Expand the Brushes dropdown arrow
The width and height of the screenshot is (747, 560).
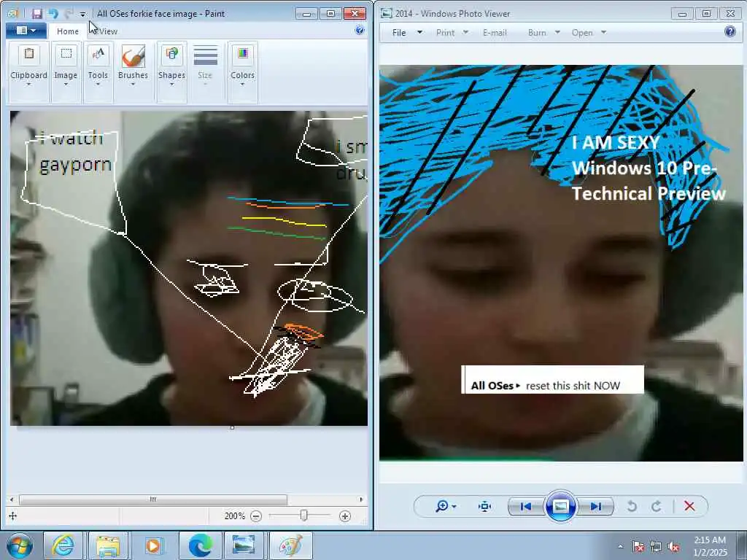(x=133, y=85)
